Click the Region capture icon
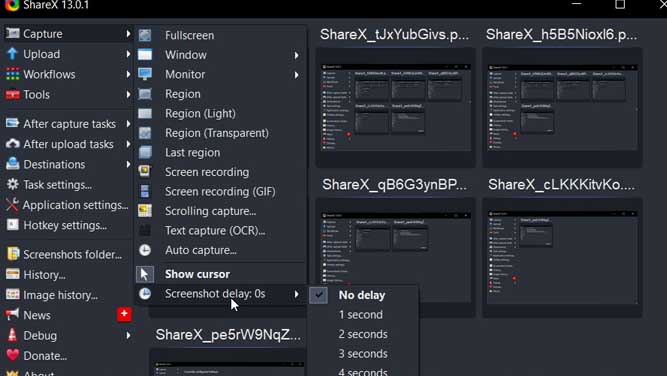 tap(145, 94)
